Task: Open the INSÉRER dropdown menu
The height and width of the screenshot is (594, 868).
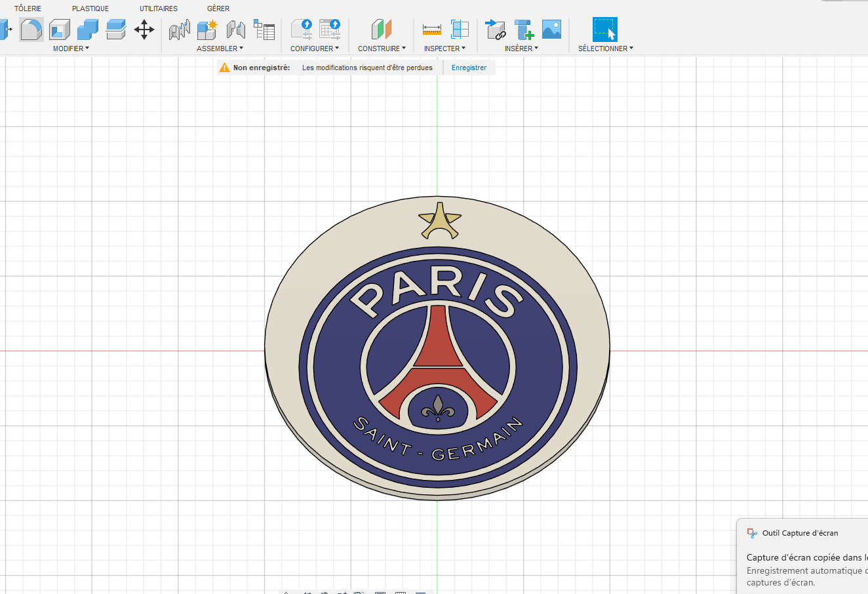Action: coord(521,49)
